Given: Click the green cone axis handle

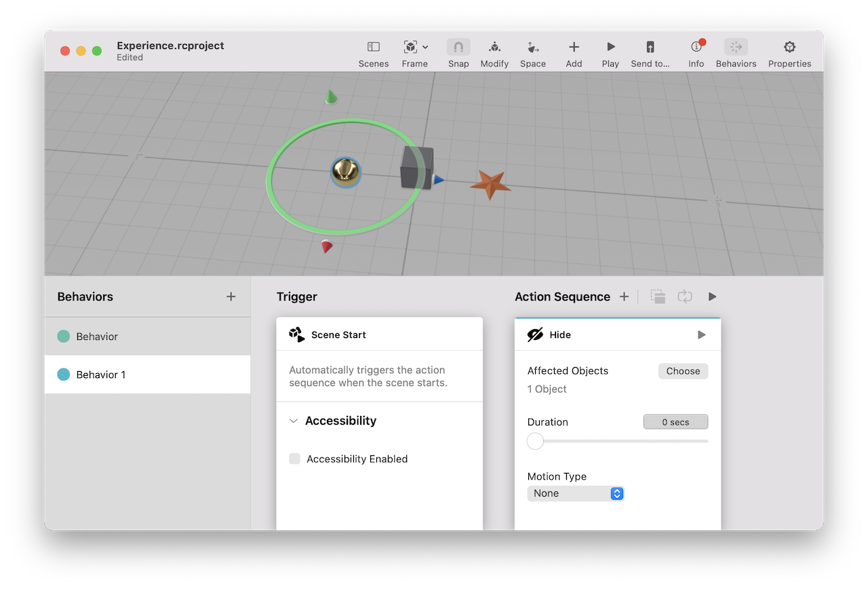Looking at the screenshot, I should [331, 97].
